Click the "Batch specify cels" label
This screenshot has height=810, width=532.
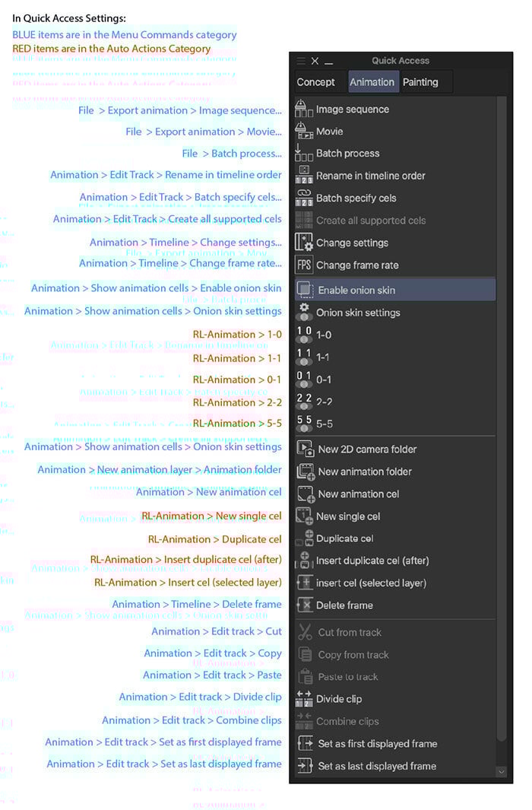pos(356,198)
